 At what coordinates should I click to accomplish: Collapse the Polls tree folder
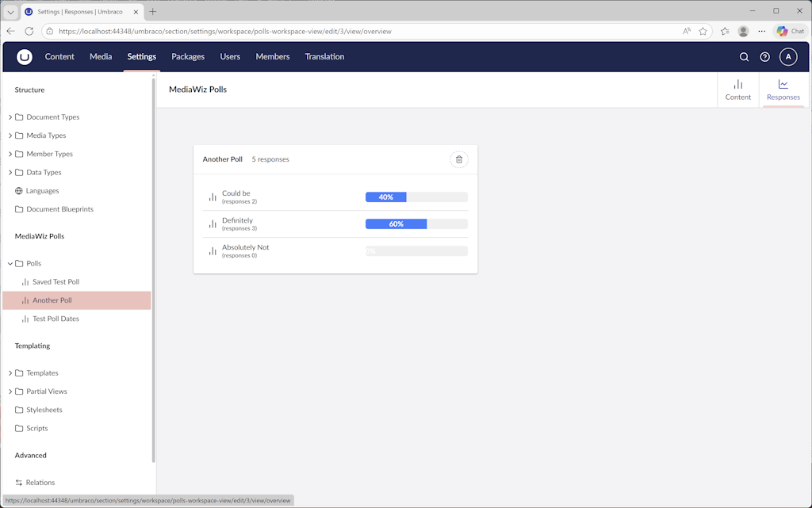coord(10,263)
